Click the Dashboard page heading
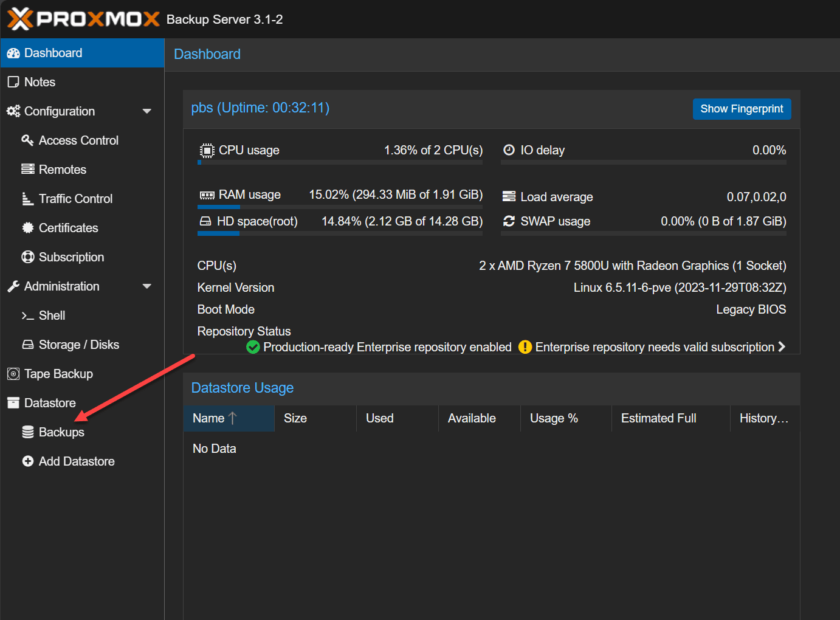The image size is (840, 620). coord(207,54)
